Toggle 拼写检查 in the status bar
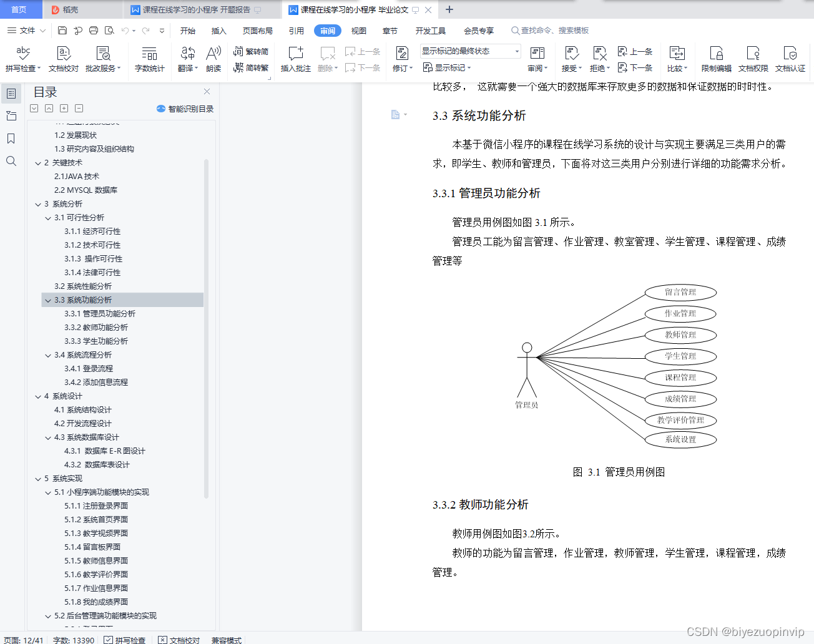Image resolution: width=814 pixels, height=644 pixels. (x=125, y=640)
